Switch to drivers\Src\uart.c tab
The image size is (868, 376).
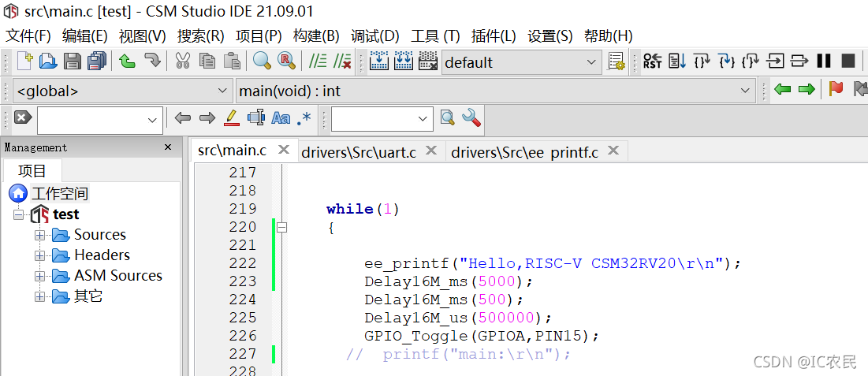(x=359, y=151)
